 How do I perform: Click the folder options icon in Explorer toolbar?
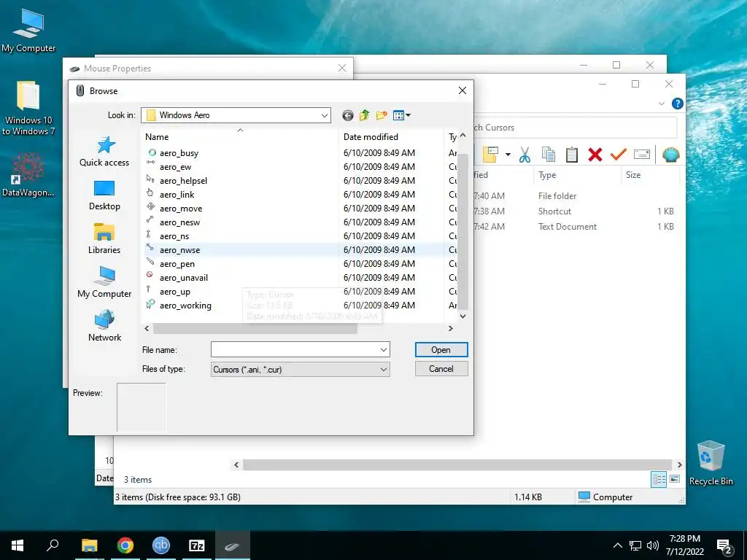[490, 155]
